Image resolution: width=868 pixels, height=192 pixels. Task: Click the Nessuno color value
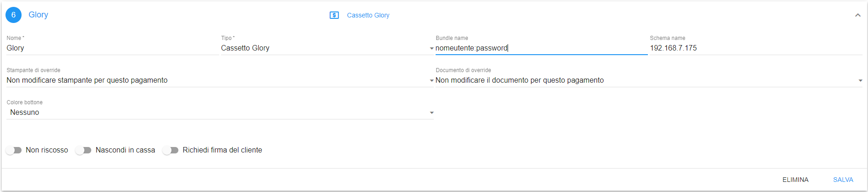(x=25, y=113)
